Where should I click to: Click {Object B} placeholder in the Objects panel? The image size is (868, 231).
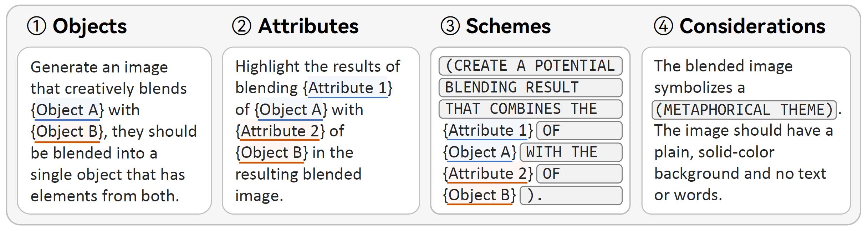[67, 131]
